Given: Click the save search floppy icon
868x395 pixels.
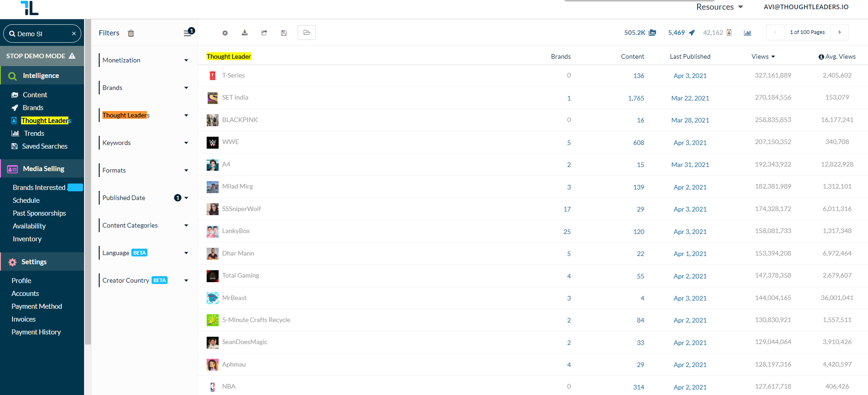Looking at the screenshot, I should [284, 33].
